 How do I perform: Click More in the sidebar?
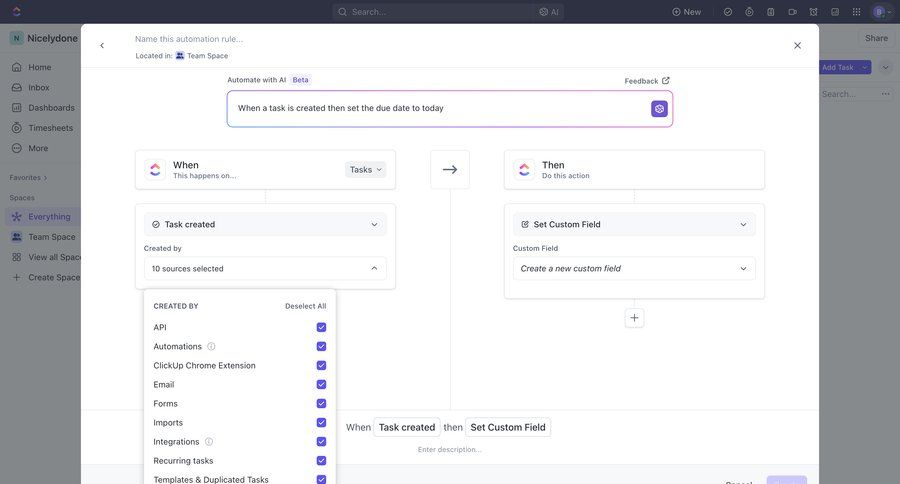(x=38, y=148)
